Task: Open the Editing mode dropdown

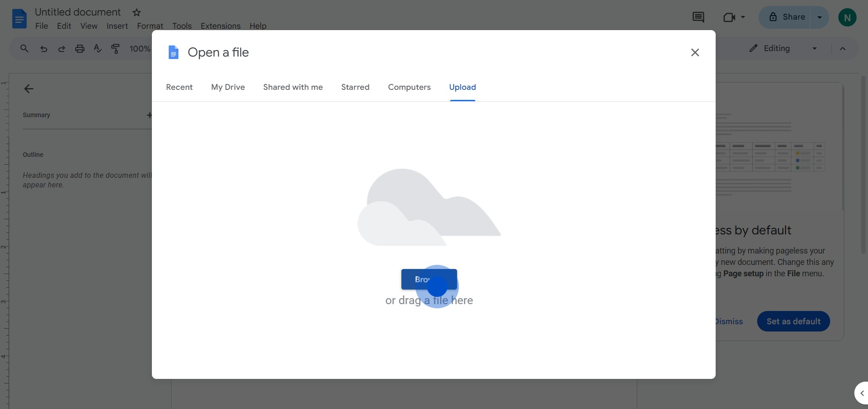Action: [783, 48]
